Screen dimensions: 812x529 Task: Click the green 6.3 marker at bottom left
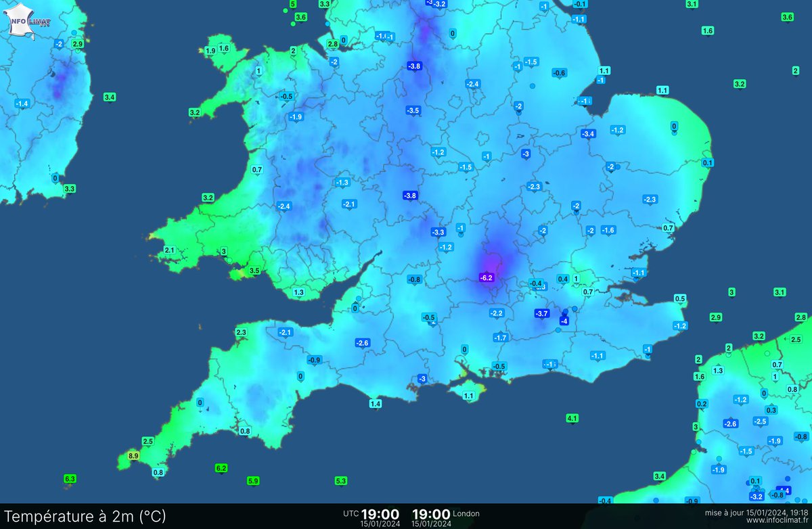(x=68, y=478)
